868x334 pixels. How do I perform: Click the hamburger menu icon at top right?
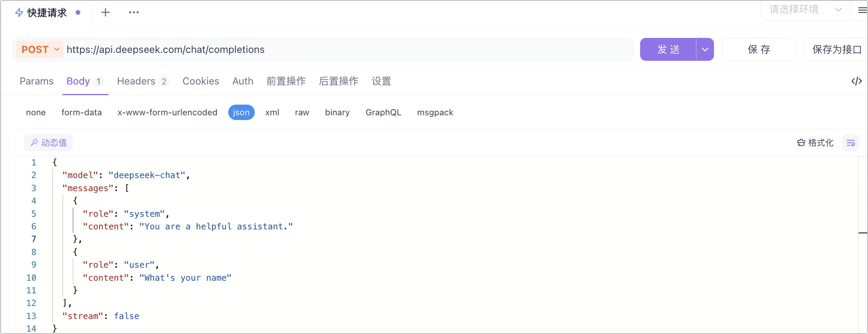tap(862, 10)
